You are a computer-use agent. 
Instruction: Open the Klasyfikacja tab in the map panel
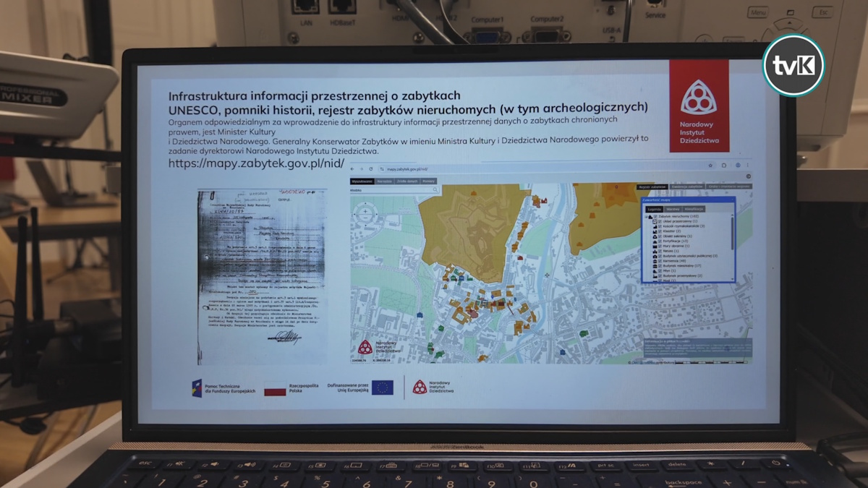[694, 209]
